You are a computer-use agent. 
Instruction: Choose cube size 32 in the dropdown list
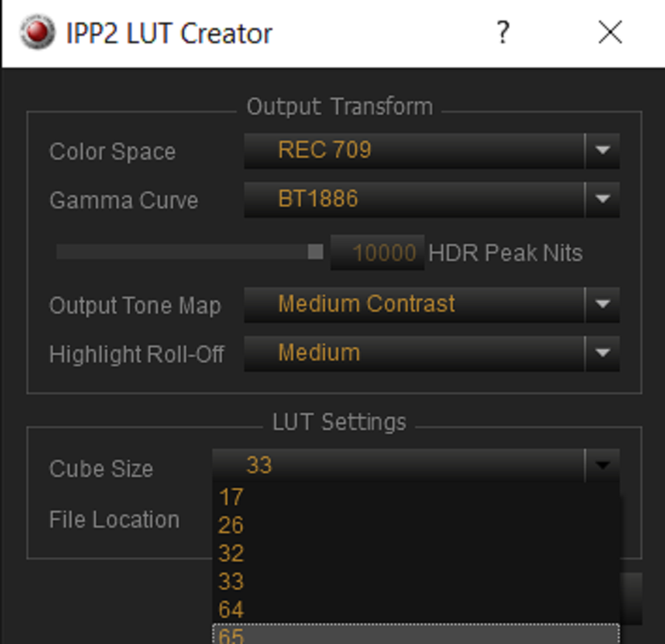(x=415, y=553)
